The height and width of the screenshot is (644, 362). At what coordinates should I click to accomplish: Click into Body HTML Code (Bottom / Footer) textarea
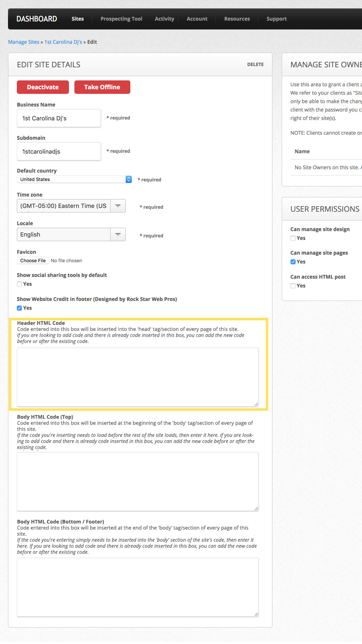click(x=138, y=587)
